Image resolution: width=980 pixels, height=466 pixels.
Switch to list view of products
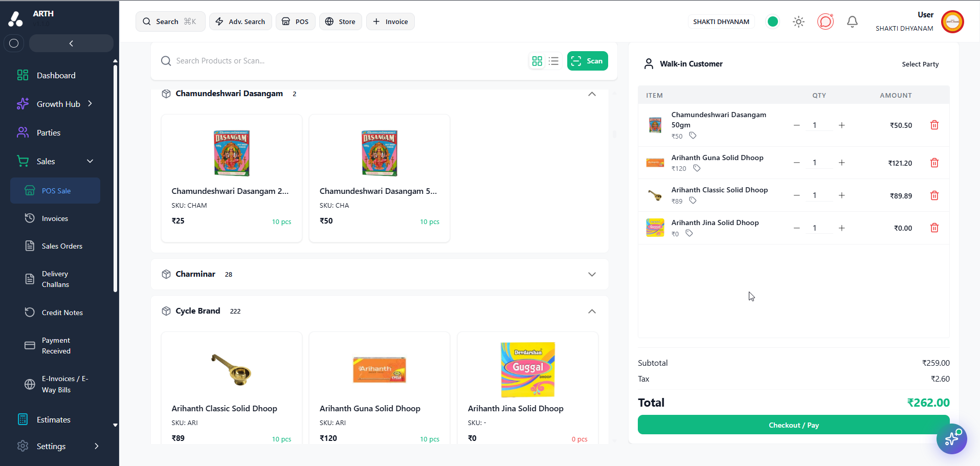pos(553,61)
